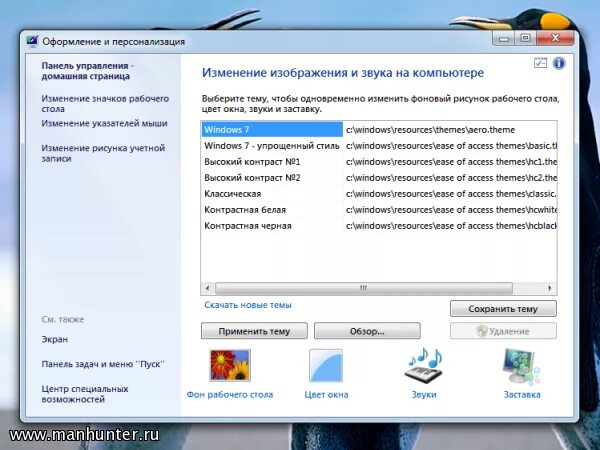Open Панель задач и меню Пуск link
This screenshot has width=600, height=450.
point(103,364)
